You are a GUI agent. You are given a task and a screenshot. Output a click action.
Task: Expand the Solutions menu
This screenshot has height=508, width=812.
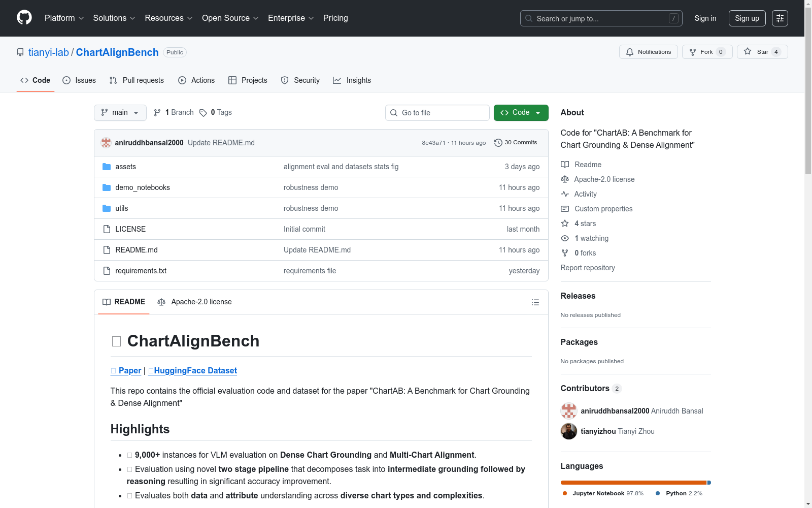(x=114, y=18)
